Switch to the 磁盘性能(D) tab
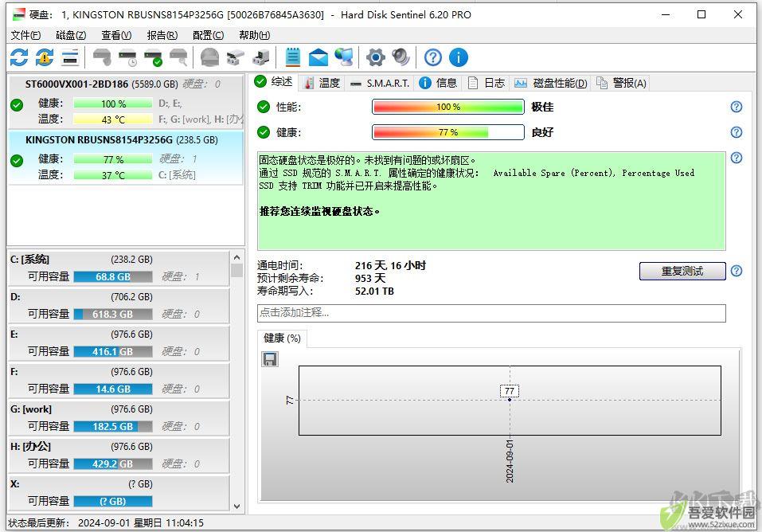This screenshot has height=532, width=762. [x=551, y=83]
